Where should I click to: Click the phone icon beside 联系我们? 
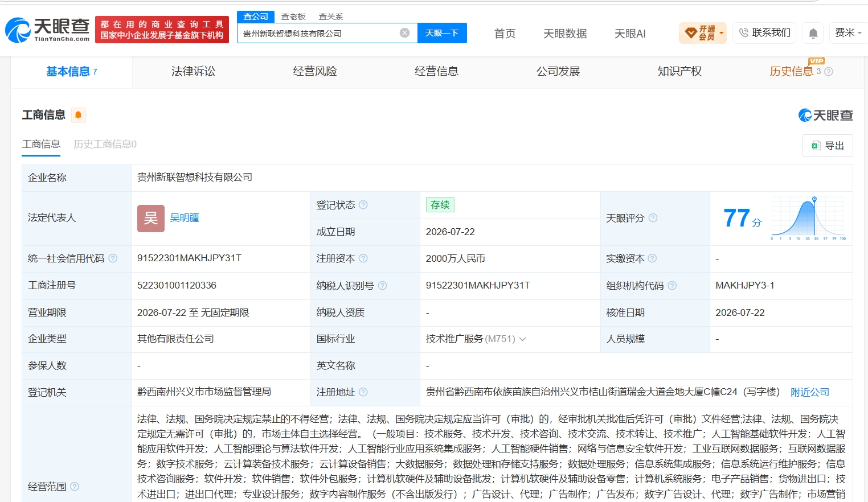point(743,33)
